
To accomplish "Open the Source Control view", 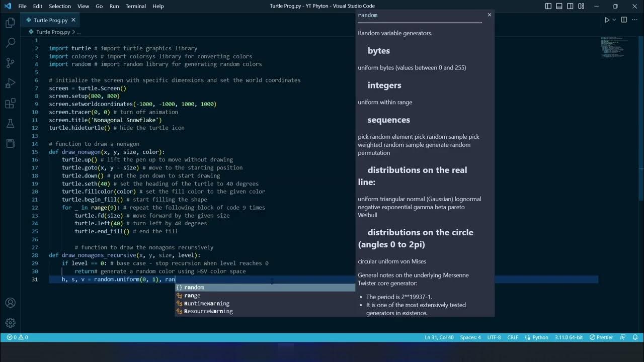I will (10, 63).
